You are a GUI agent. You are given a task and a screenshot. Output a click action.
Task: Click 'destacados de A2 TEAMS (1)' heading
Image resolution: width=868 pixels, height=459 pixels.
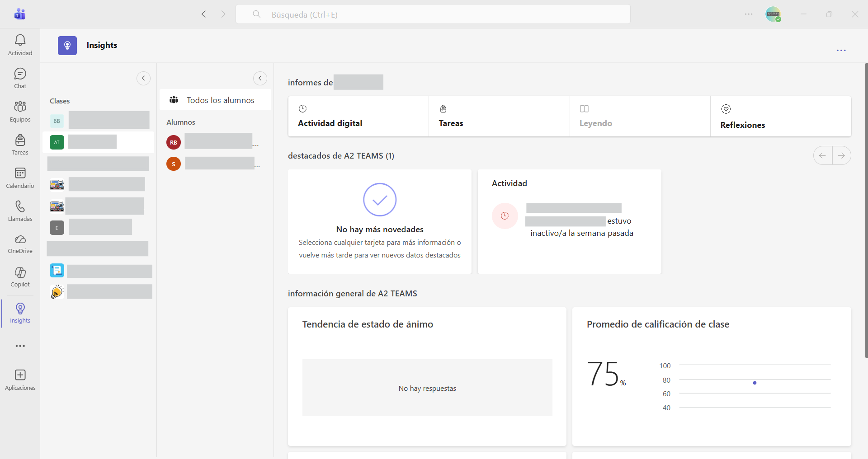[x=341, y=156]
